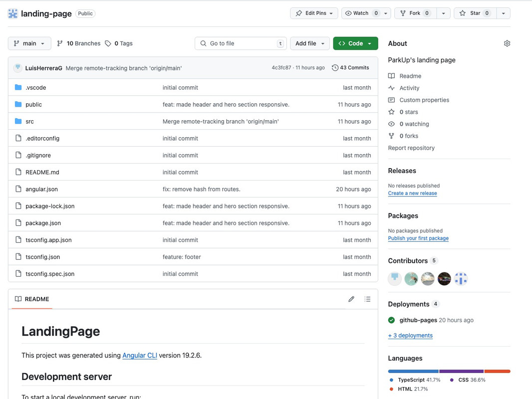Click the About settings gear icon

(x=507, y=43)
